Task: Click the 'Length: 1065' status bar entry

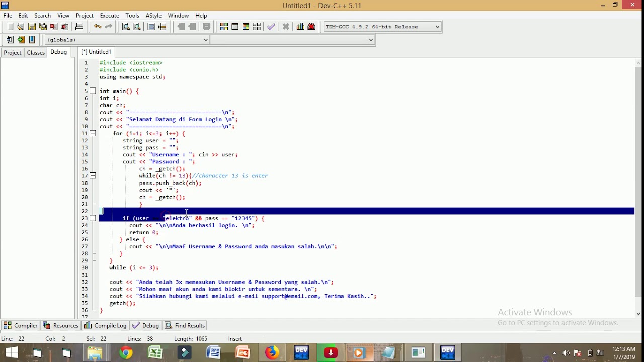Action: 191,339
